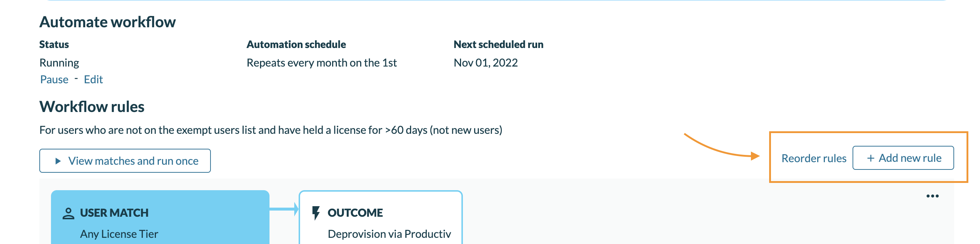The width and height of the screenshot is (980, 244).
Task: Click the Workflow rules section heading
Action: [92, 107]
